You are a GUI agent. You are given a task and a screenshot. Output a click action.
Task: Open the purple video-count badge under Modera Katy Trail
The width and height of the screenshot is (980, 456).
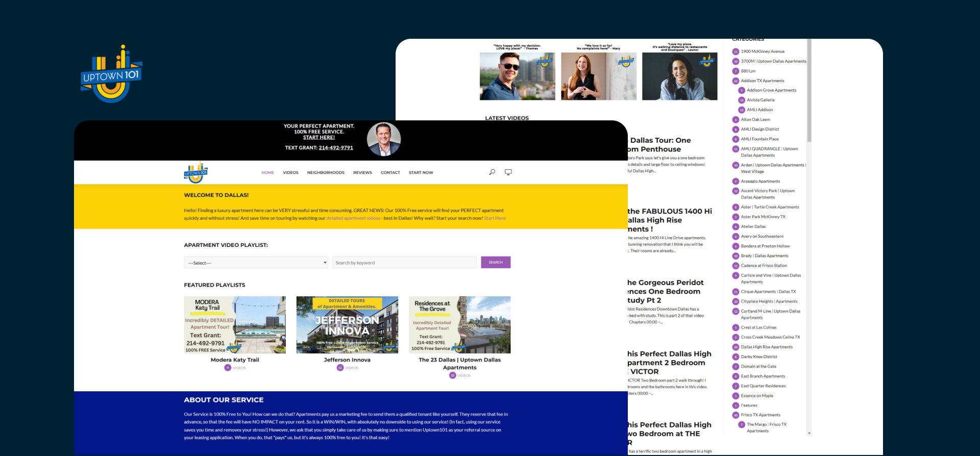tap(228, 368)
